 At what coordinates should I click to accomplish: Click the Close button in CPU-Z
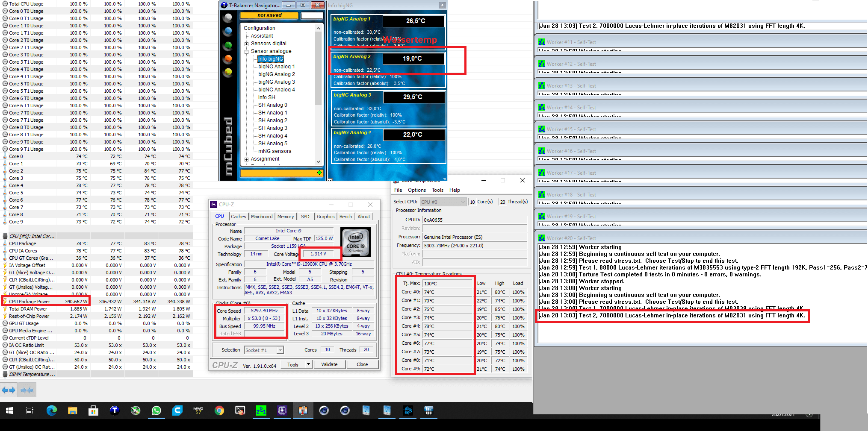click(362, 364)
